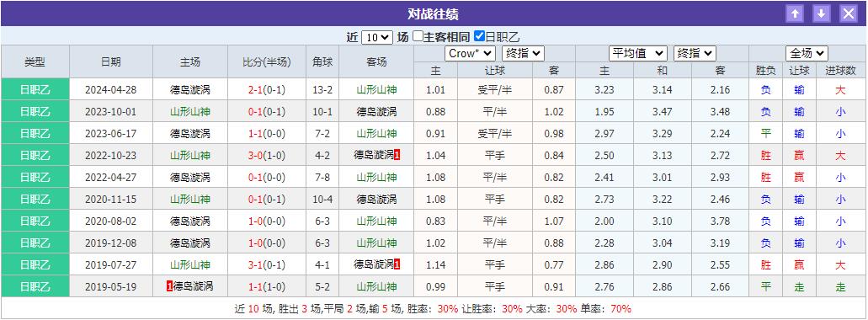Click corner count 13-2 cell
Image resolution: width=868 pixels, height=320 pixels.
coord(322,90)
